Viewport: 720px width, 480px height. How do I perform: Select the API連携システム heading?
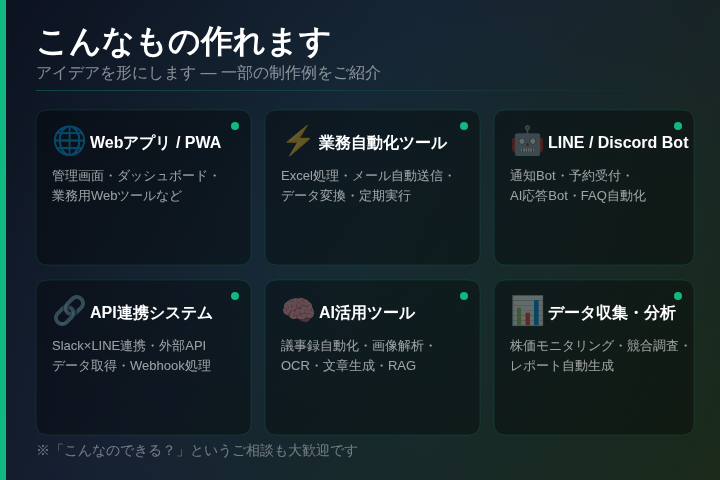pos(151,313)
